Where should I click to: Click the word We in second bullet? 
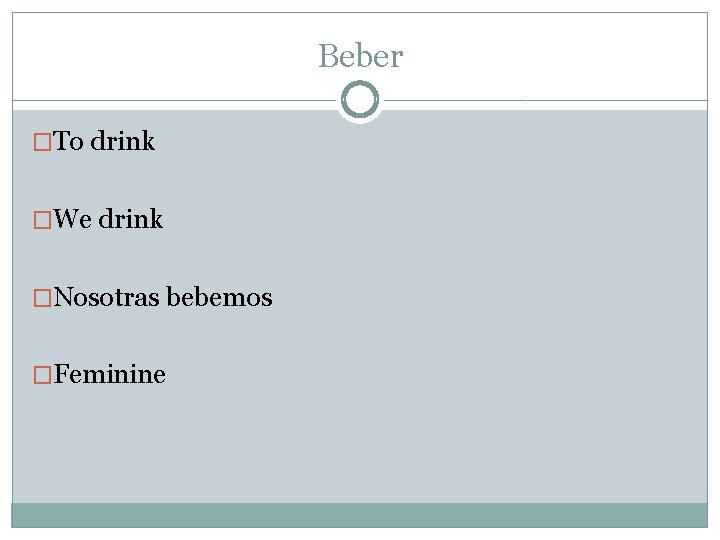coord(73,219)
